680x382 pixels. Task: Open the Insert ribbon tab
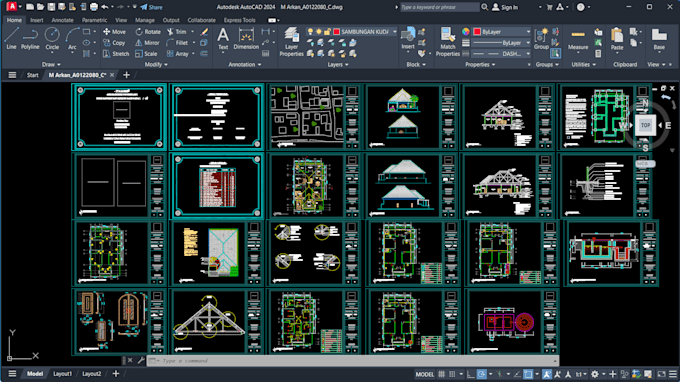coord(36,20)
